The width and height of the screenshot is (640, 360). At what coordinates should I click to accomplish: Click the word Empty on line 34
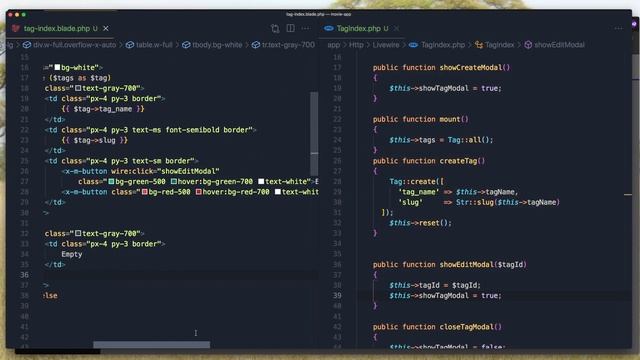click(x=72, y=254)
